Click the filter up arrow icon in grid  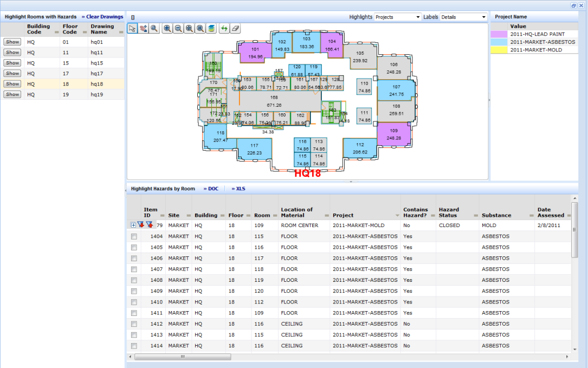tap(149, 225)
